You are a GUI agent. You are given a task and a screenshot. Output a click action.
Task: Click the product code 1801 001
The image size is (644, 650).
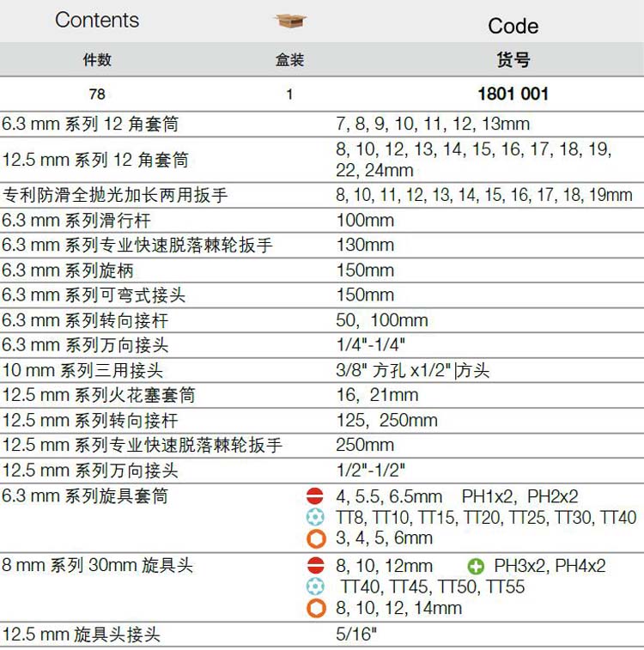513,94
